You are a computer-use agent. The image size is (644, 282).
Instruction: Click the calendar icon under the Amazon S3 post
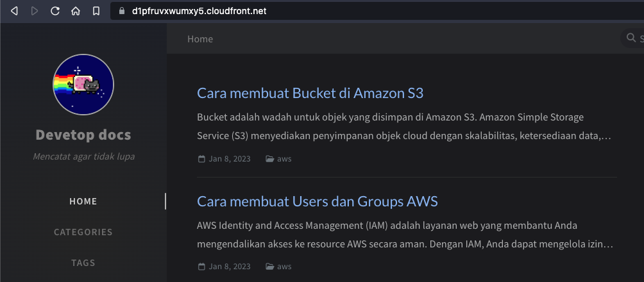201,159
